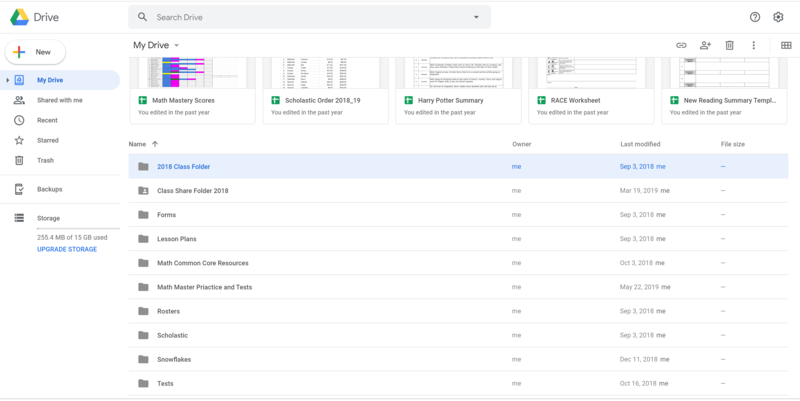
Task: Click the remove trash icon in toolbar
Action: point(730,45)
